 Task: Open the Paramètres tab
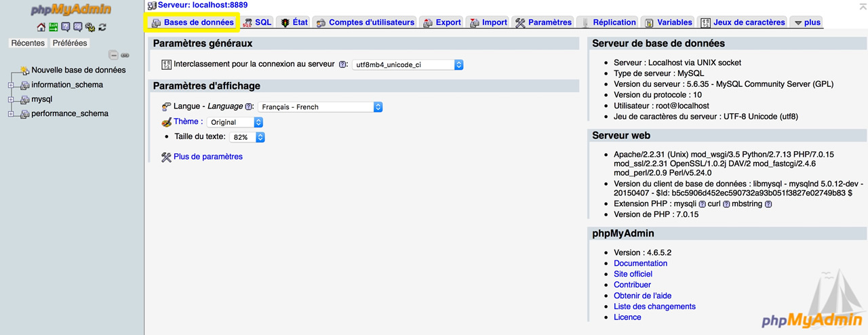[x=544, y=22]
